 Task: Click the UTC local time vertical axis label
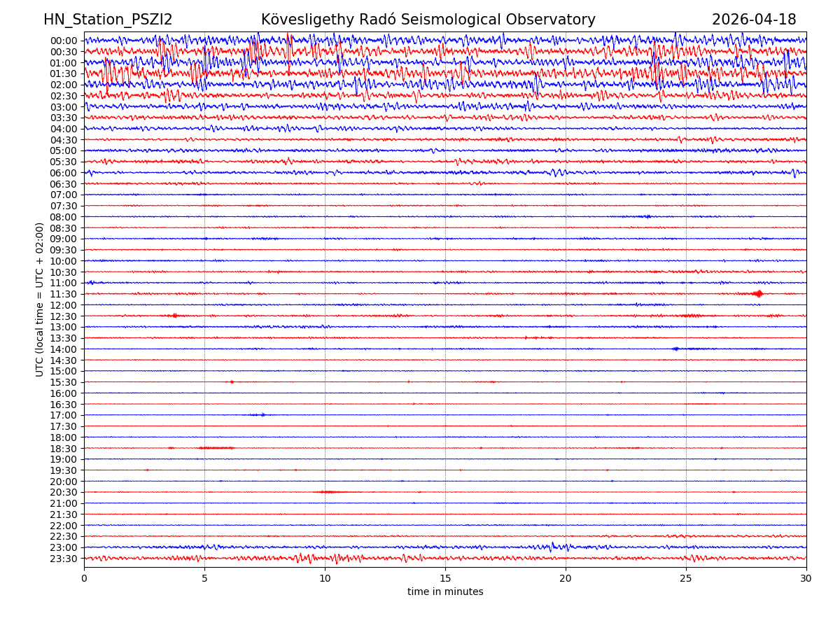click(x=40, y=299)
